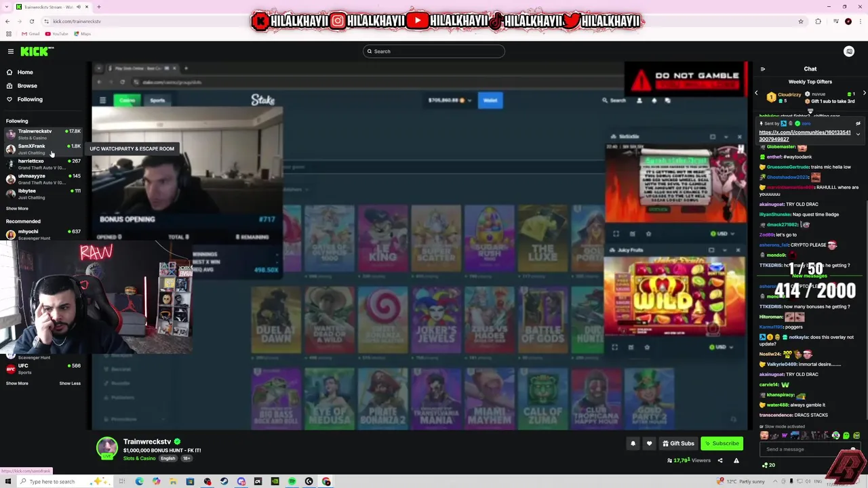
Task: Open the Windows Start menu
Action: (x=9, y=481)
